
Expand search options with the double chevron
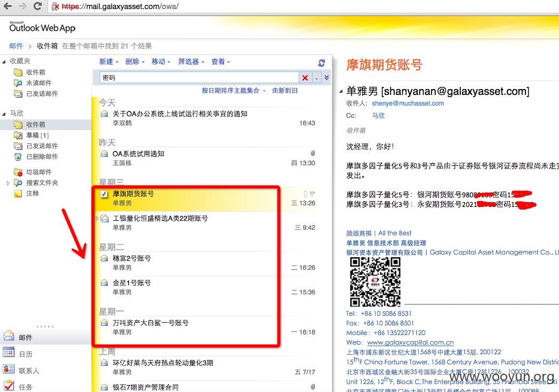326,77
